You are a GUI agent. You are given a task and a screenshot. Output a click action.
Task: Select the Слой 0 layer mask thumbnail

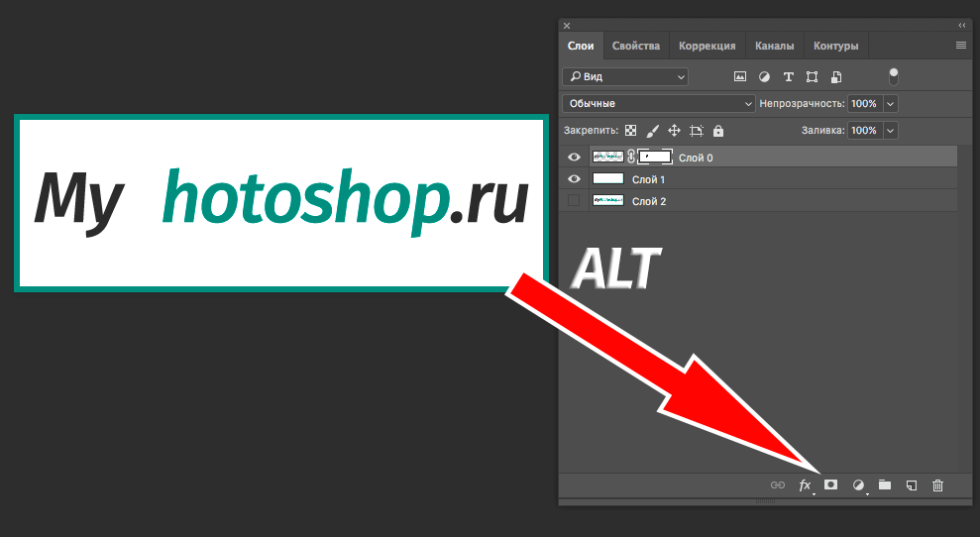pos(655,157)
